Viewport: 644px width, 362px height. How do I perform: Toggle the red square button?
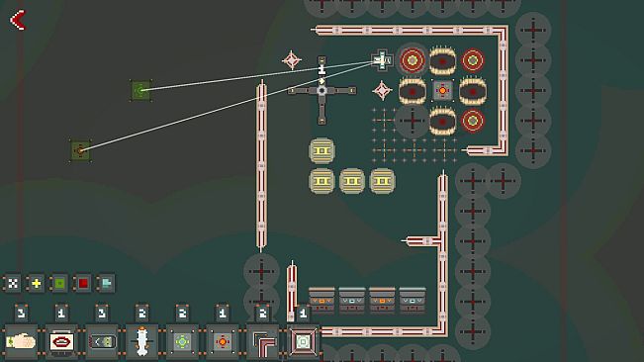[x=83, y=283]
